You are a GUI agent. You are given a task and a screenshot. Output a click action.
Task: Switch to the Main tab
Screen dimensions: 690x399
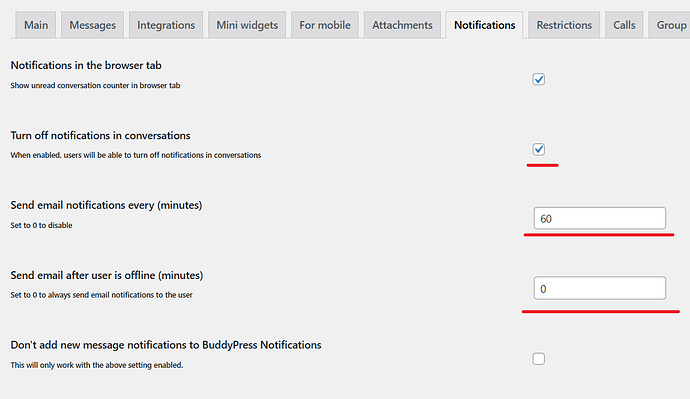(36, 25)
